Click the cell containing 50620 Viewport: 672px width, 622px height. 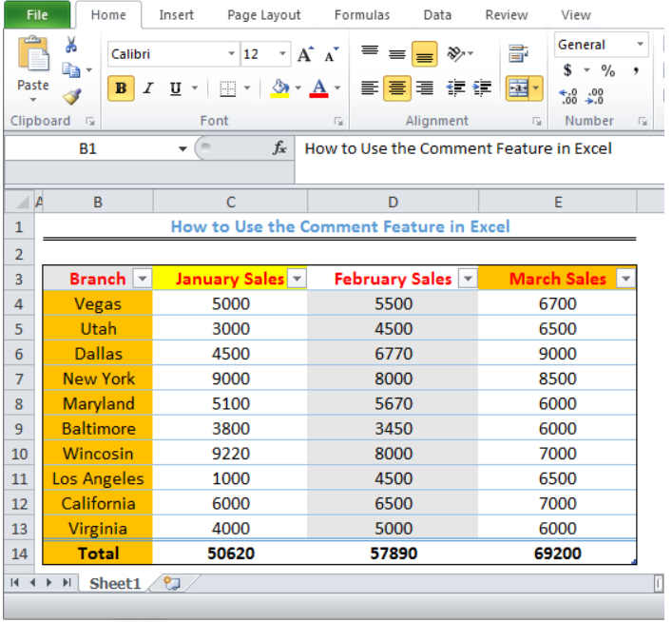231,554
